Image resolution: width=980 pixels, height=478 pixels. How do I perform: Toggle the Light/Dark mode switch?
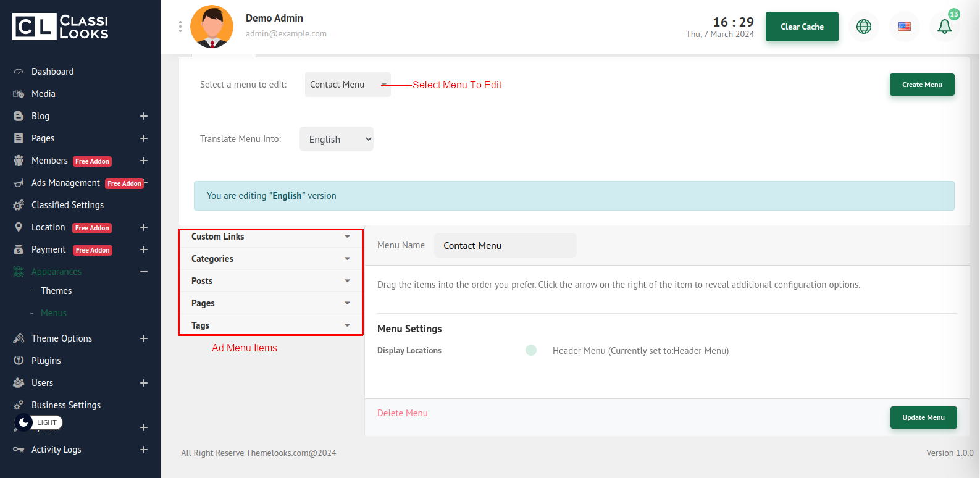(38, 422)
